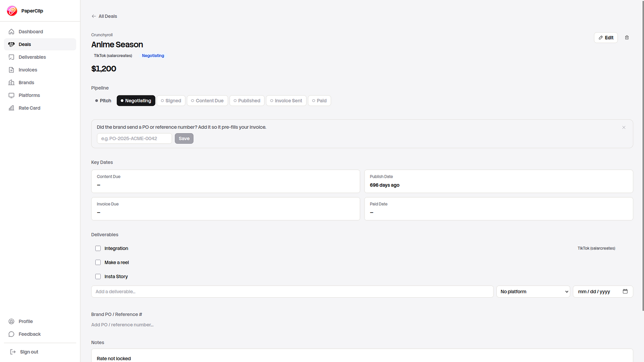Click the Sign out arrow icon

[13, 352]
